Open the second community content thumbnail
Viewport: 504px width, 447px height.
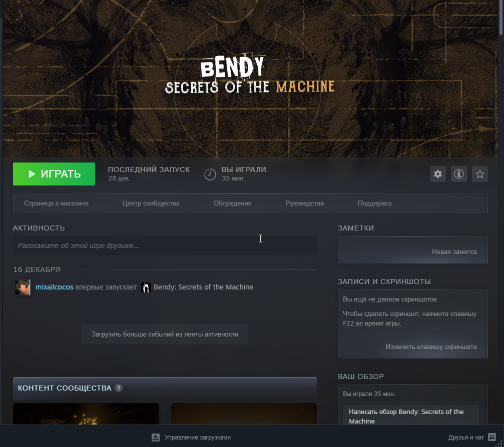pyautogui.click(x=244, y=414)
